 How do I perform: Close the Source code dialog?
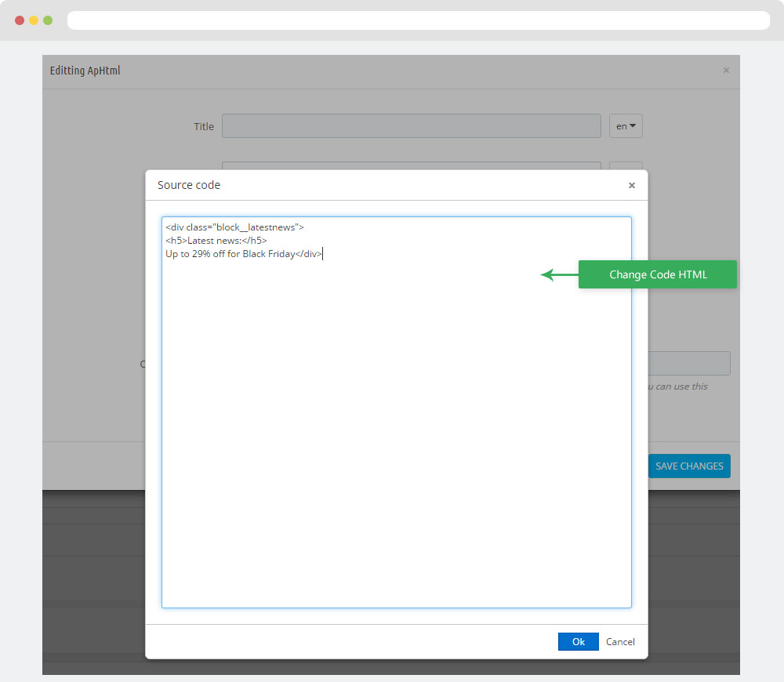click(632, 186)
